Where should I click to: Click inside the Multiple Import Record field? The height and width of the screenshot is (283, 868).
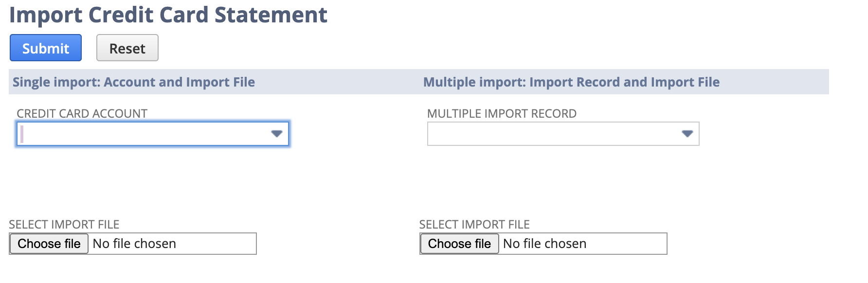(x=535, y=134)
